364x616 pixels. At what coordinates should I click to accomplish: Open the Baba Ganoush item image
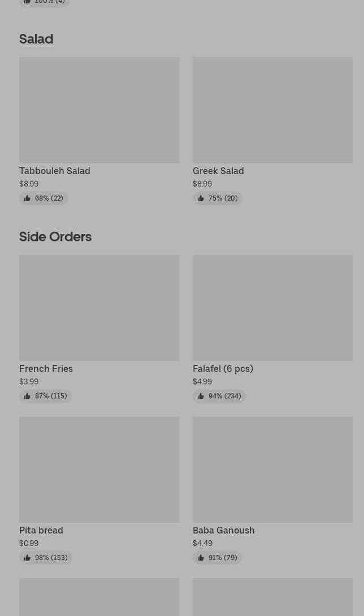click(x=272, y=470)
